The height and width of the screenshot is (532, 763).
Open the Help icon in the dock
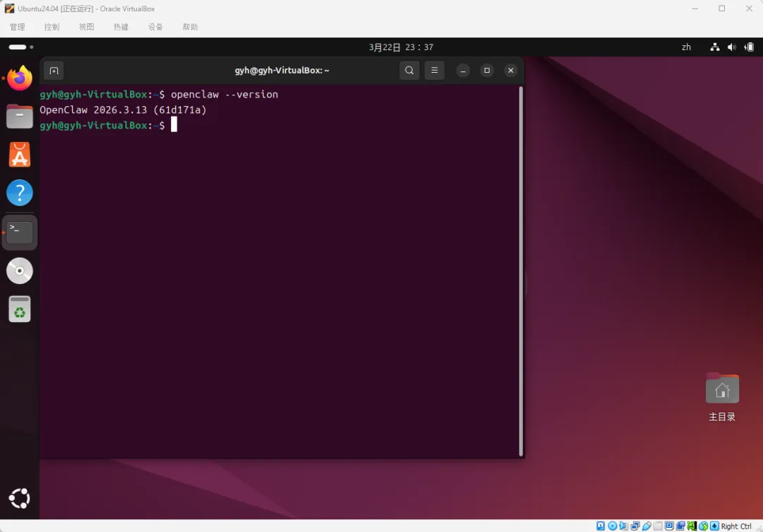click(x=20, y=194)
